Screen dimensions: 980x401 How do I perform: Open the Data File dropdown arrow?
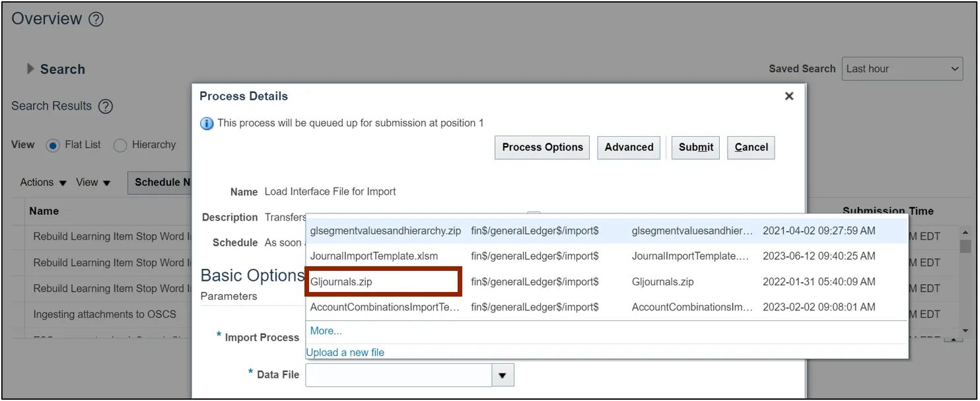[x=503, y=375]
